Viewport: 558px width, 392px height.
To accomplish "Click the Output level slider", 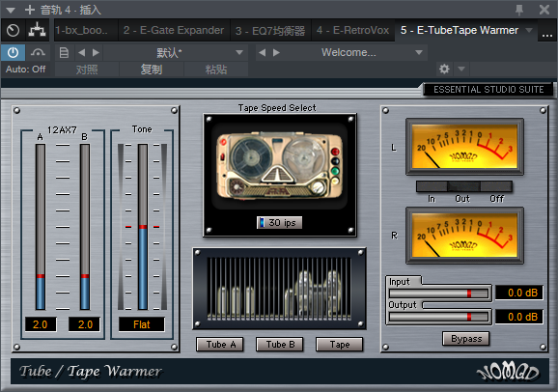I will pyautogui.click(x=439, y=317).
